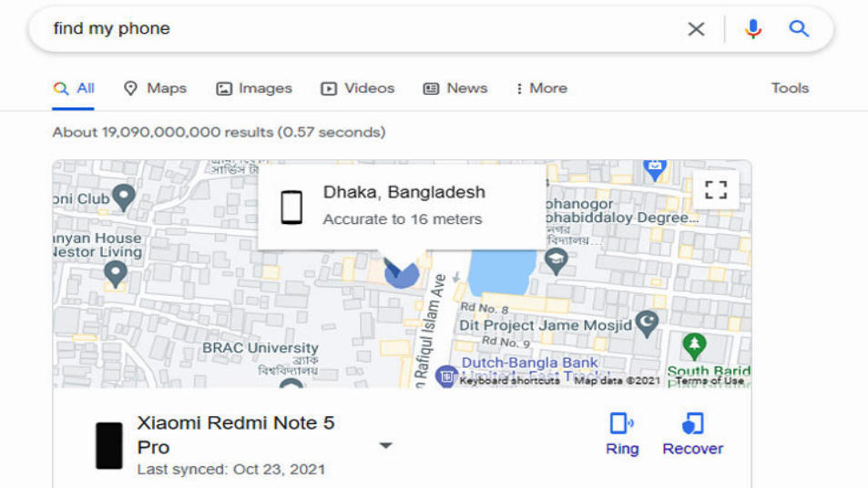Click the Degree college graduation cap pin
This screenshot has width=868, height=488.
tap(557, 261)
